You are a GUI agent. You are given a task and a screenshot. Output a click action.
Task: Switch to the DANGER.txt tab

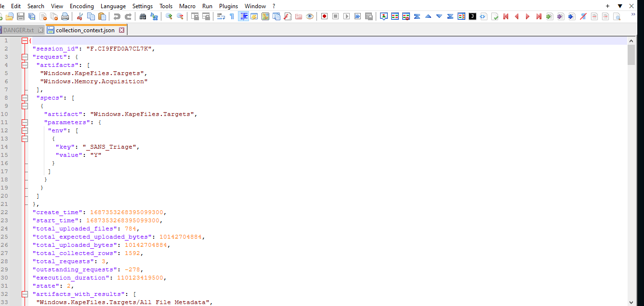tap(19, 30)
